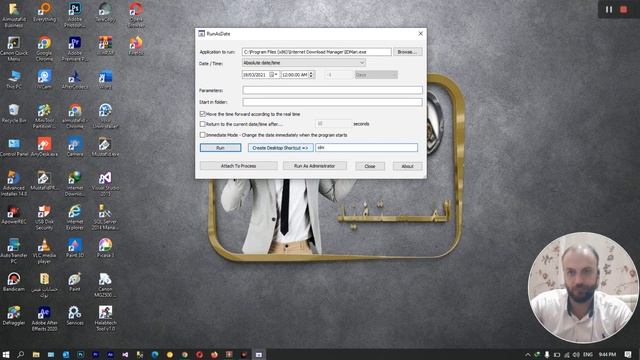Toggle Move the time forward checkbox
Viewport: 640px width, 360px height.
(202, 114)
